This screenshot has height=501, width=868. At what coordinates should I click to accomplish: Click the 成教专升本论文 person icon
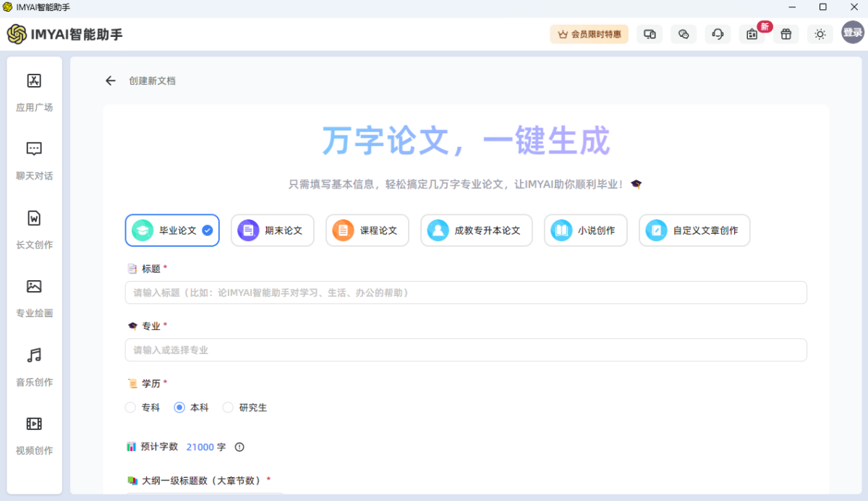point(438,230)
